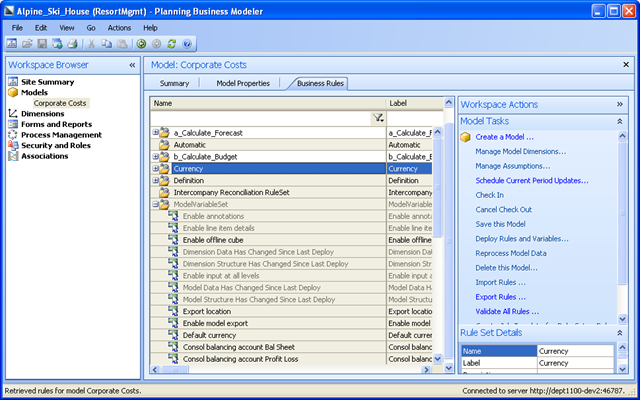The width and height of the screenshot is (640, 400).
Task: Click the Print toolbar icon
Action: (x=72, y=44)
